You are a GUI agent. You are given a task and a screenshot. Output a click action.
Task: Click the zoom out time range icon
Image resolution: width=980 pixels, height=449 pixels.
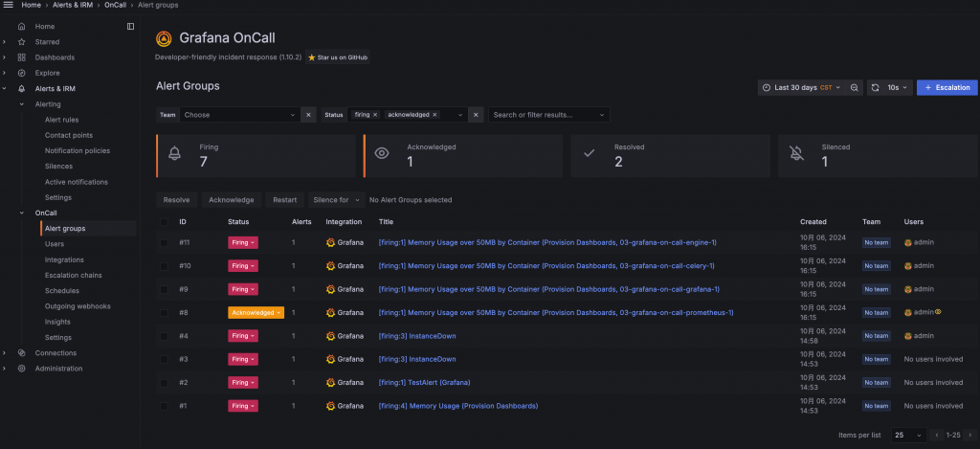(855, 87)
